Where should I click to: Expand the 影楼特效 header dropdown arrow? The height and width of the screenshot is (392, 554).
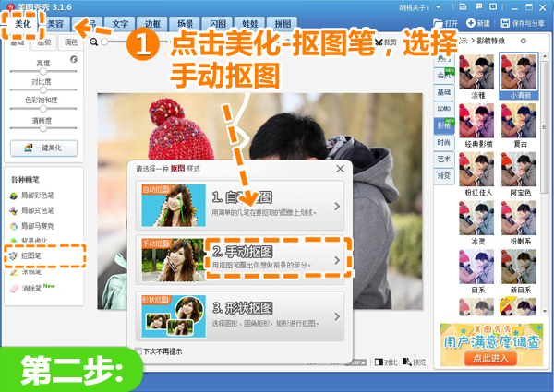pos(524,41)
